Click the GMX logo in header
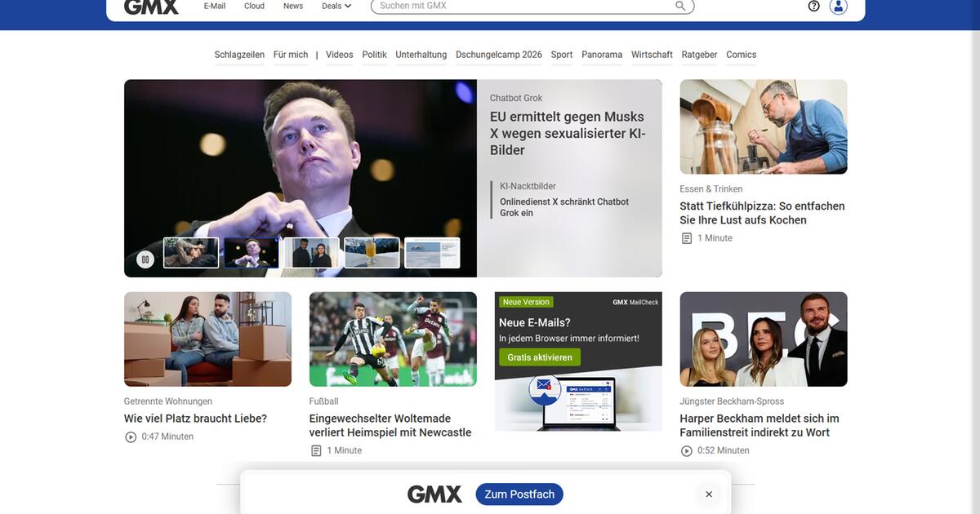Screen dimensions: 980x514 (151, 7)
